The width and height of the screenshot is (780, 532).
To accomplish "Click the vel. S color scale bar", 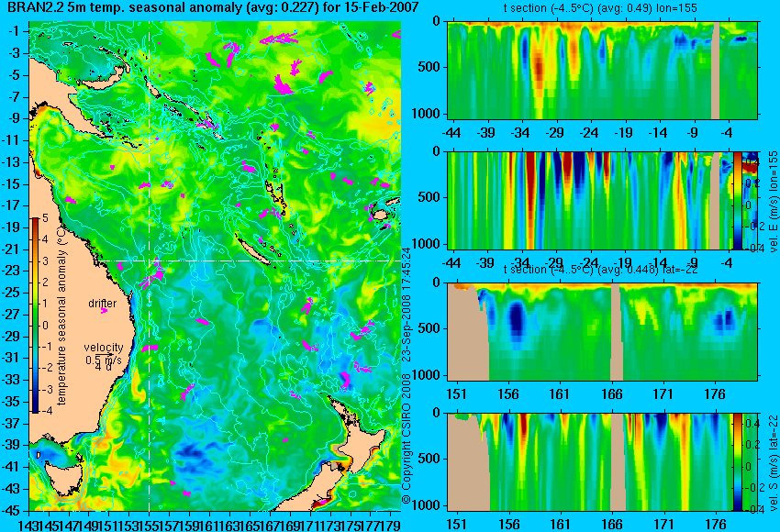I will [738, 462].
